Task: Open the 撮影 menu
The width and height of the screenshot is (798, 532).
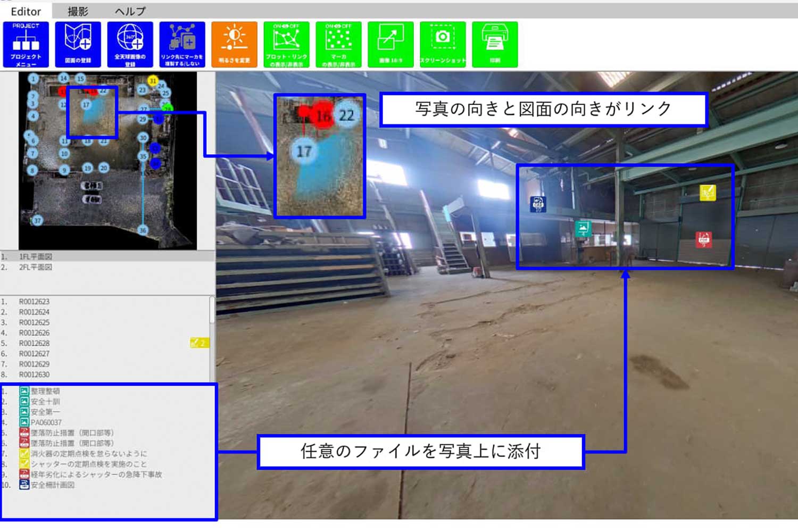Action: [78, 11]
